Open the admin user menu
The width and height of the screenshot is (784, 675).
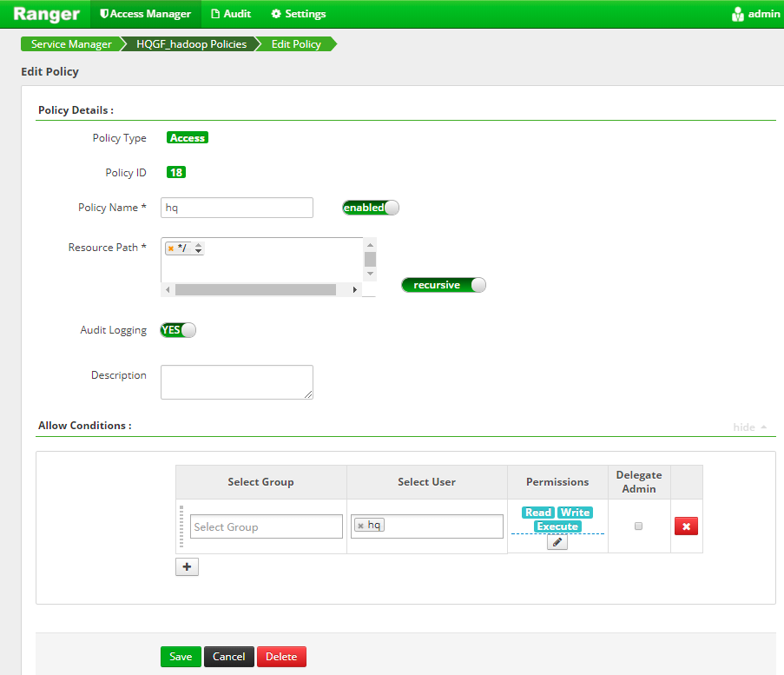[x=755, y=14]
